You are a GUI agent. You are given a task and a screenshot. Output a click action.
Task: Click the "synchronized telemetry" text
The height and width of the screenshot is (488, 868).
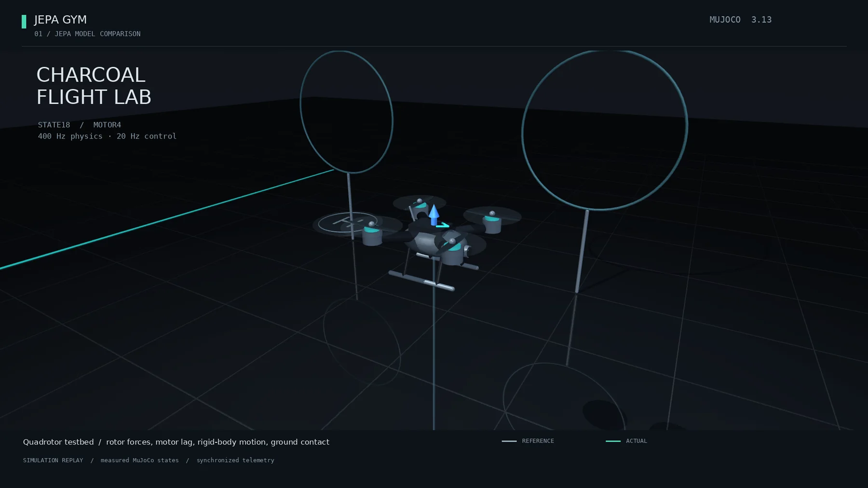tap(235, 461)
